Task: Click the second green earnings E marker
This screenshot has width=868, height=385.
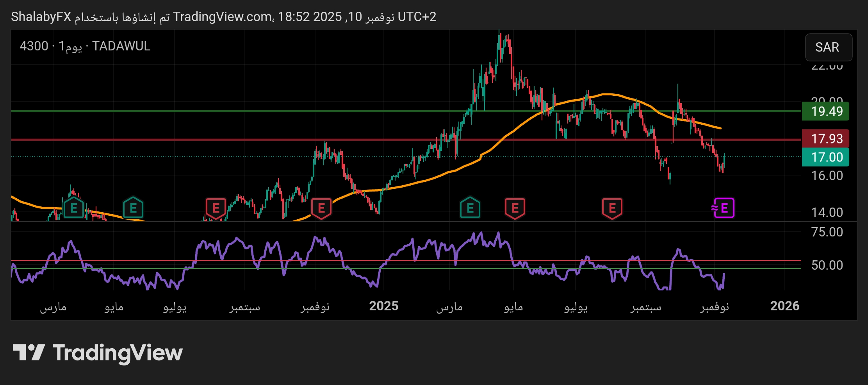Action: coord(133,208)
